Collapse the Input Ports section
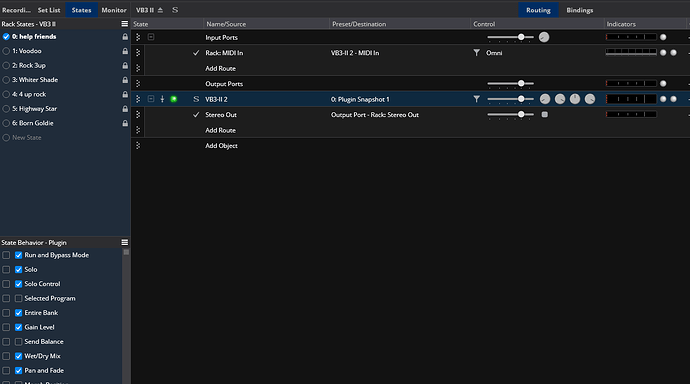 tap(151, 37)
